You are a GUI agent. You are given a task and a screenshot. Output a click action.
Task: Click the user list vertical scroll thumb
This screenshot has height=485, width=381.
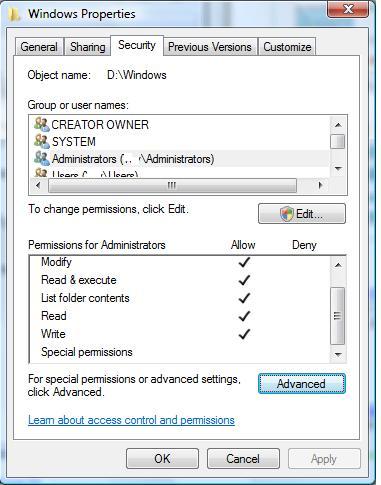click(x=338, y=141)
